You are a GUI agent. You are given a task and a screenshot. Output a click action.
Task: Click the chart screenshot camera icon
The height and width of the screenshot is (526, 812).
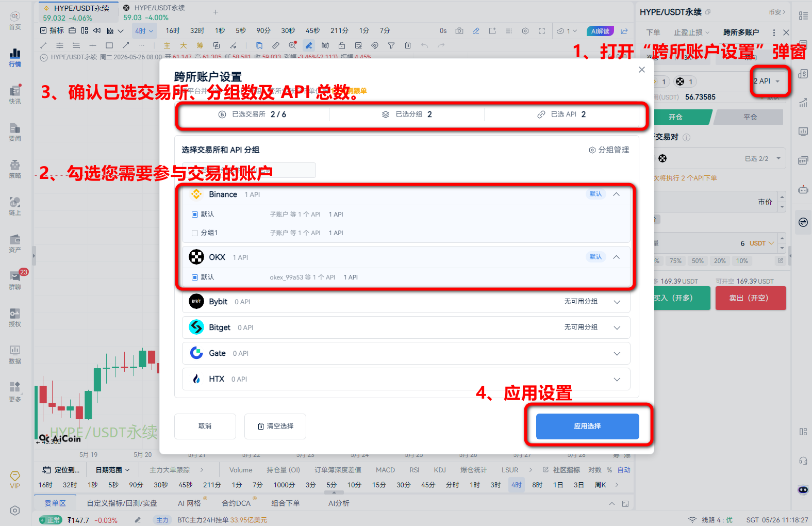[x=459, y=31]
